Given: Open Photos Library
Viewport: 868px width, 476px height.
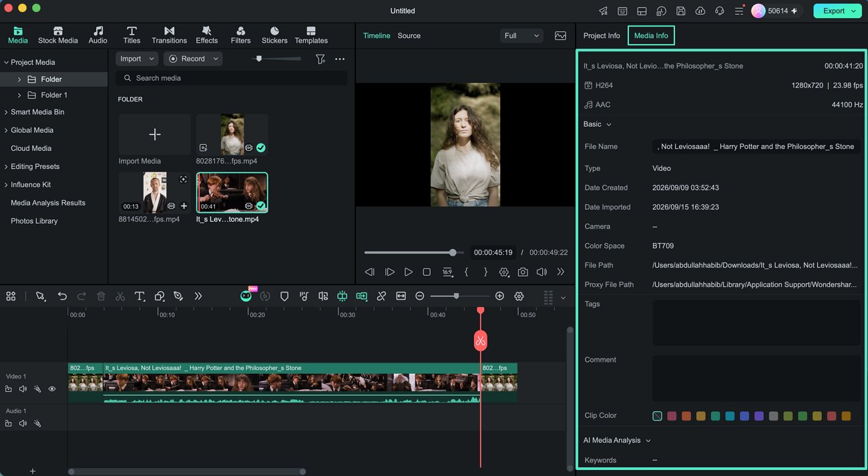Looking at the screenshot, I should tap(34, 221).
